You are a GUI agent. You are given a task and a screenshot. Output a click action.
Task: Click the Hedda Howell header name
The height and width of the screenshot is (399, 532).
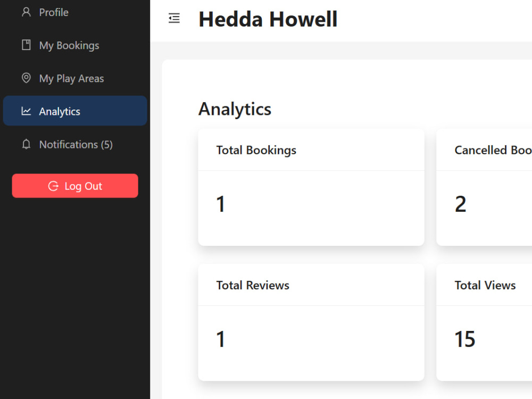[x=268, y=19]
